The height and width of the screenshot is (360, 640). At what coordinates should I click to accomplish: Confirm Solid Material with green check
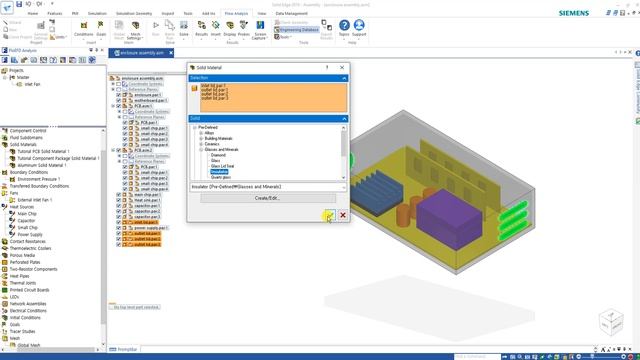[330, 215]
